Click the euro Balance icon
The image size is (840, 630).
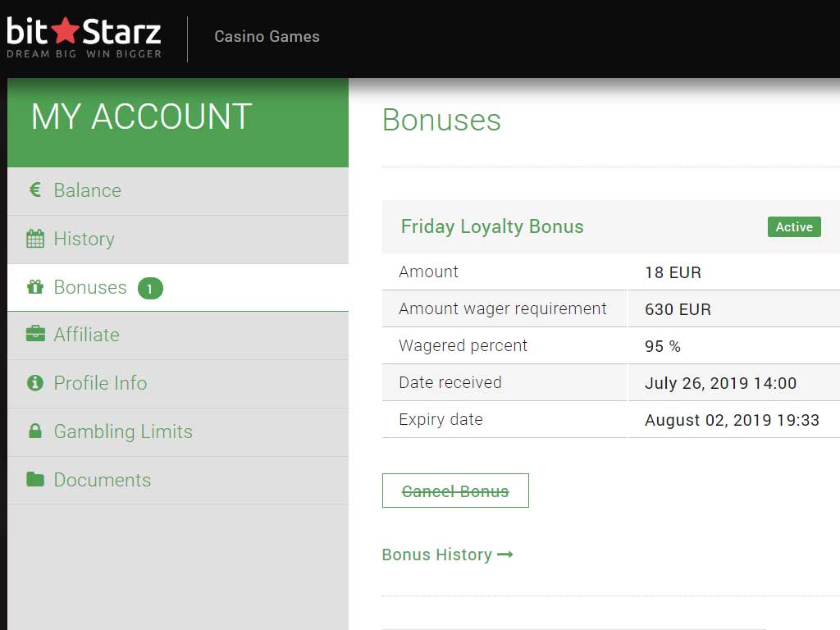pos(35,190)
